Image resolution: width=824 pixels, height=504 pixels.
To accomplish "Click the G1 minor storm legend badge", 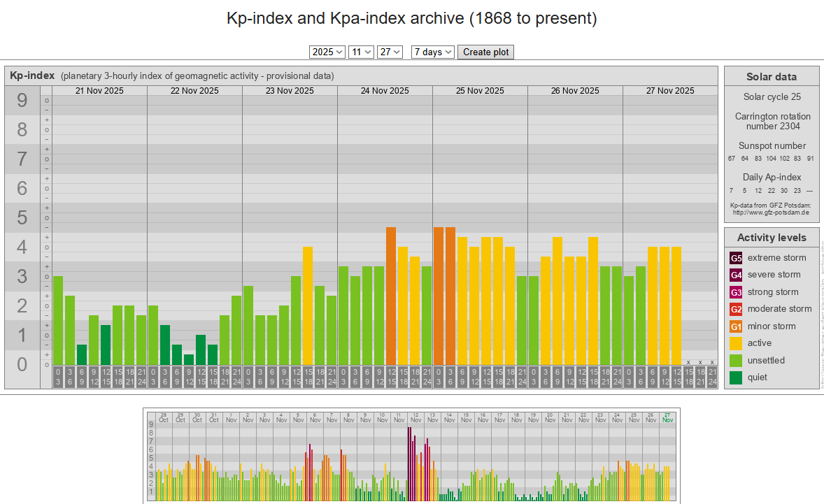I will click(736, 326).
